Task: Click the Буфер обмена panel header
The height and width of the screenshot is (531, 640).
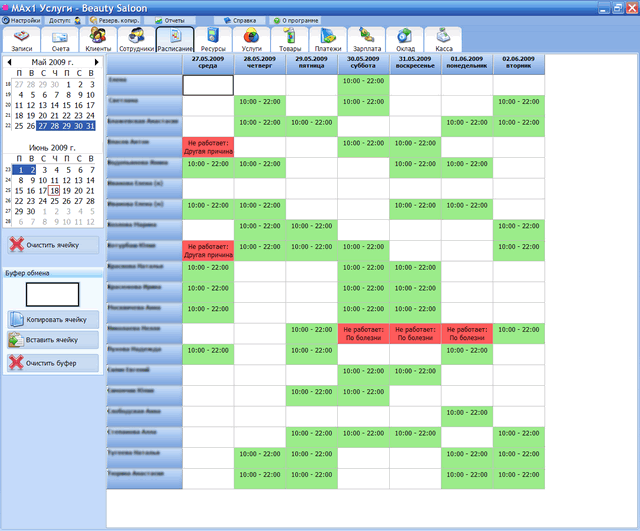Action: [x=53, y=273]
